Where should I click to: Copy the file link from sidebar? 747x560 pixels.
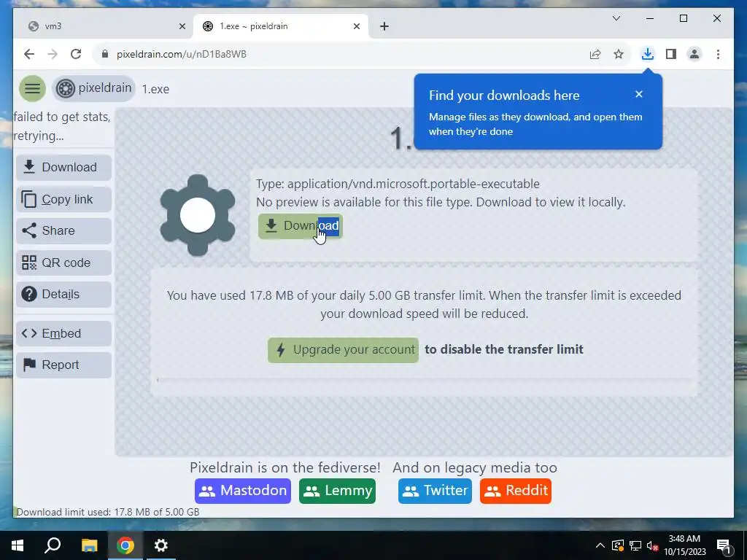point(64,199)
